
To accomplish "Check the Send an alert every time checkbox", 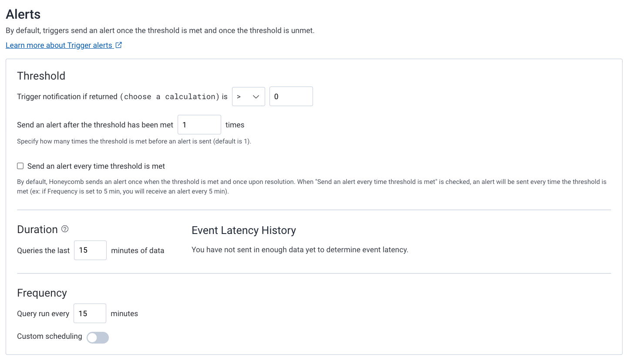I will point(20,166).
